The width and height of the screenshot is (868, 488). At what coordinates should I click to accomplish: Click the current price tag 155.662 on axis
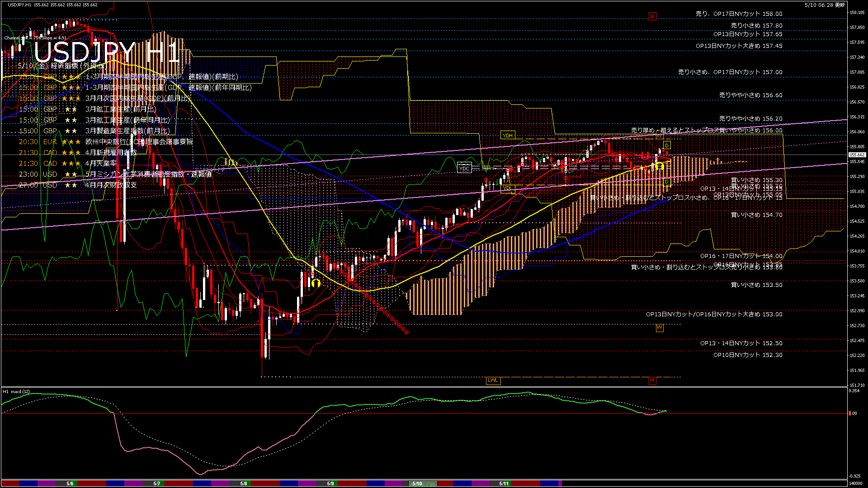coord(857,155)
